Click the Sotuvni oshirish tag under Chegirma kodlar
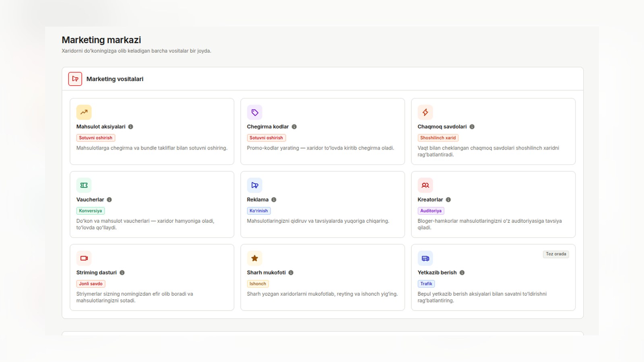Image resolution: width=644 pixels, height=362 pixels. click(266, 138)
